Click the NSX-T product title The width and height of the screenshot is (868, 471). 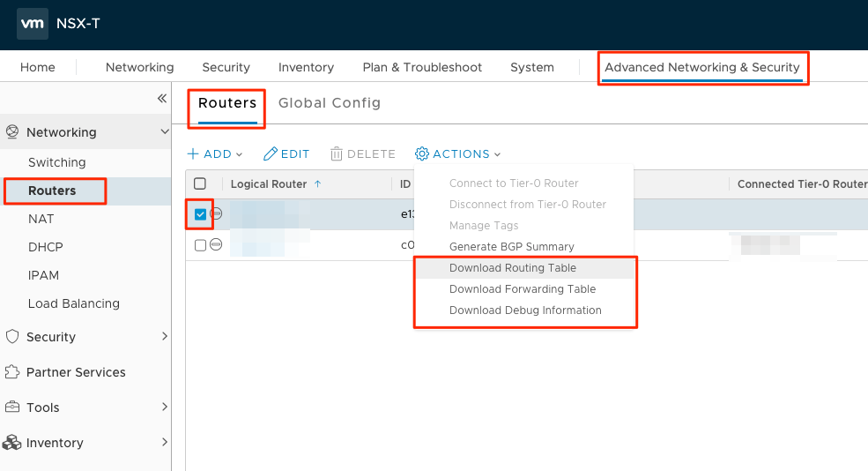78,23
